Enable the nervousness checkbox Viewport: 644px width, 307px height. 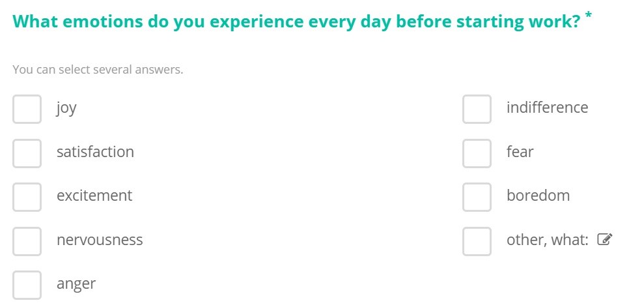[27, 241]
